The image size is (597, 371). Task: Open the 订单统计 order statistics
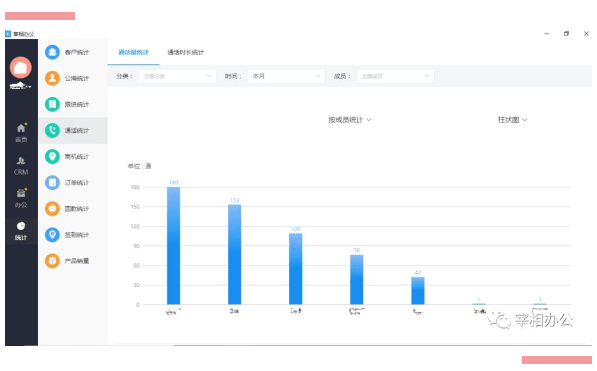click(73, 182)
